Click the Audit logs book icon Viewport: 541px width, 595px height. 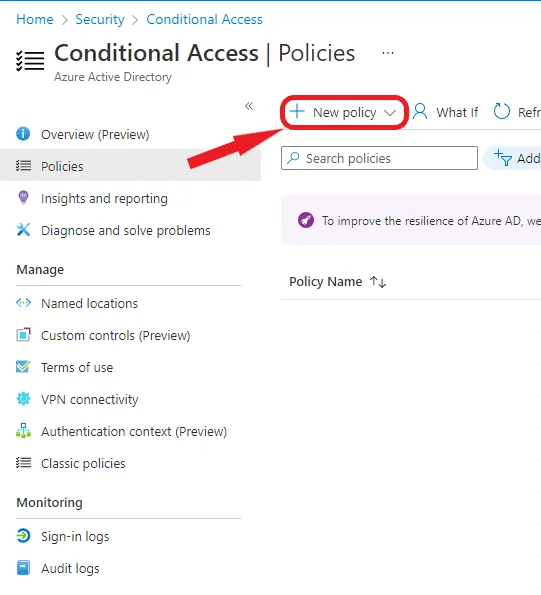pyautogui.click(x=23, y=568)
